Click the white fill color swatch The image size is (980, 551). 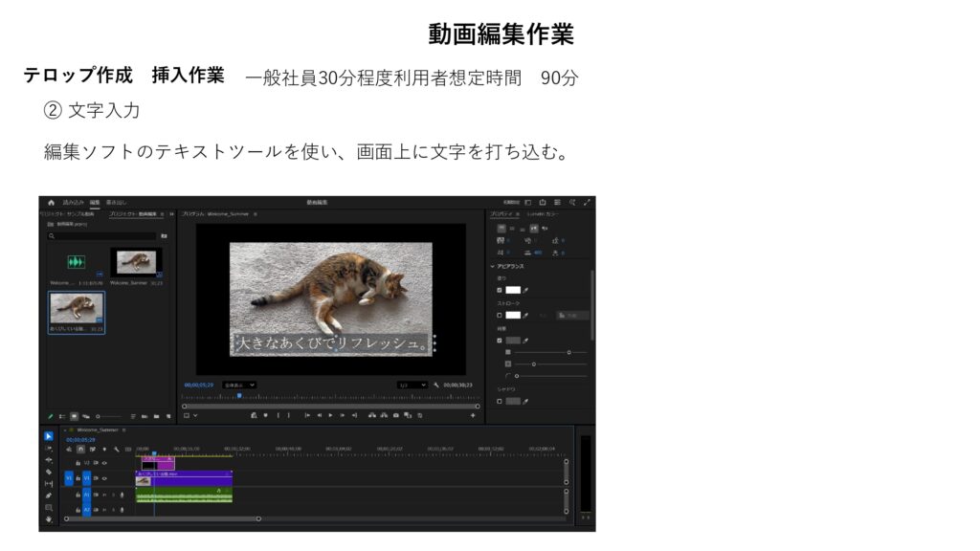point(513,290)
